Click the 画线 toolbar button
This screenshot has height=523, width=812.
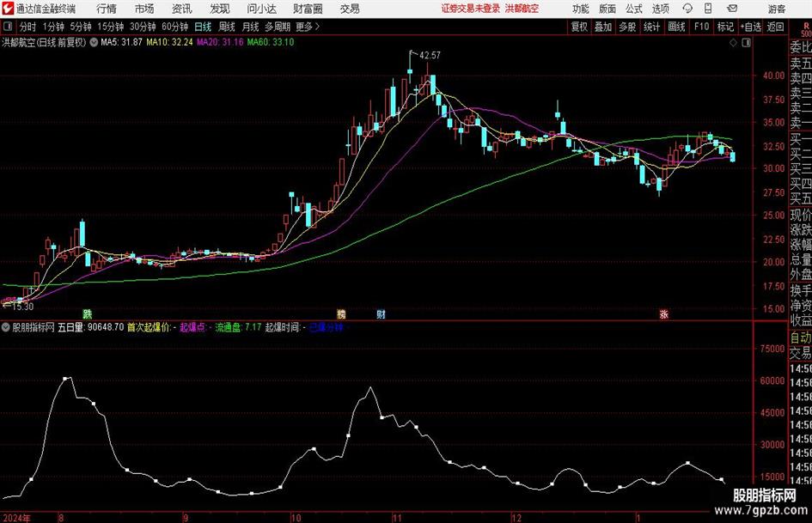click(x=676, y=27)
